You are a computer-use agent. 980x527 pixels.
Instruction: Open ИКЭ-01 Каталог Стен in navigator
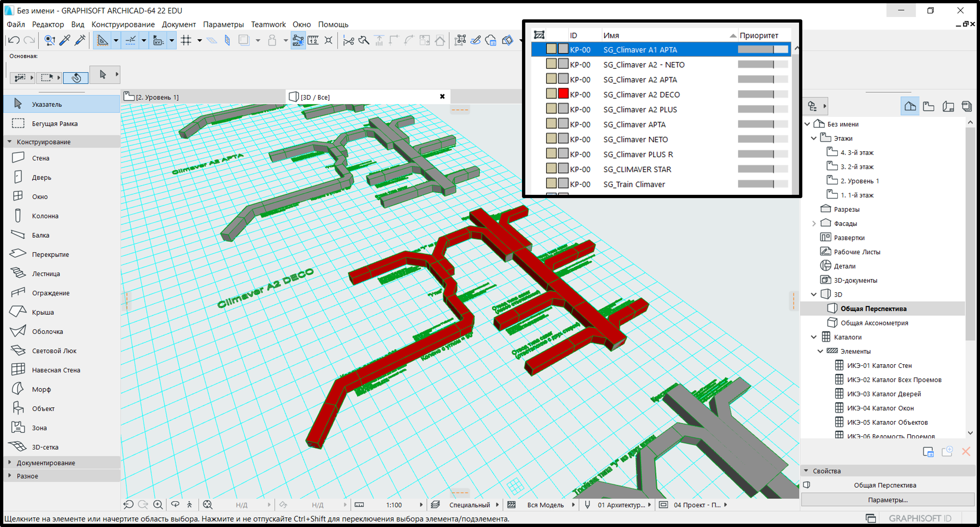pyautogui.click(x=879, y=365)
